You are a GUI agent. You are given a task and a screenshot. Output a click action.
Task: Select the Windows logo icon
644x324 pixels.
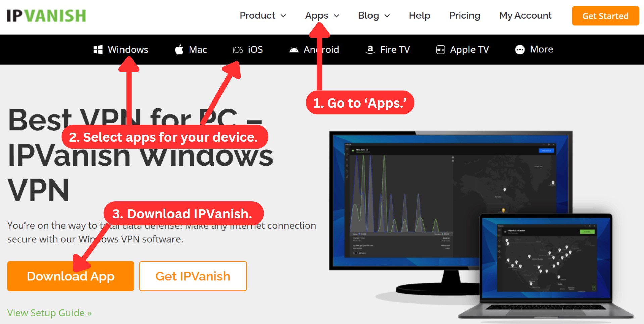[x=98, y=50]
